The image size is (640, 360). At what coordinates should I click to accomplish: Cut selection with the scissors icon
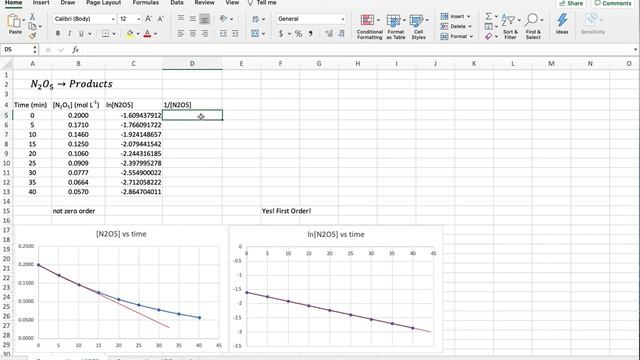(32, 17)
